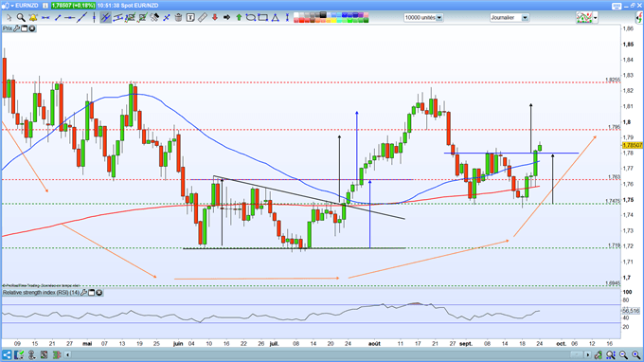Click the Relative strength index (RSI) label
The width and height of the screenshot is (644, 362).
coord(41,293)
